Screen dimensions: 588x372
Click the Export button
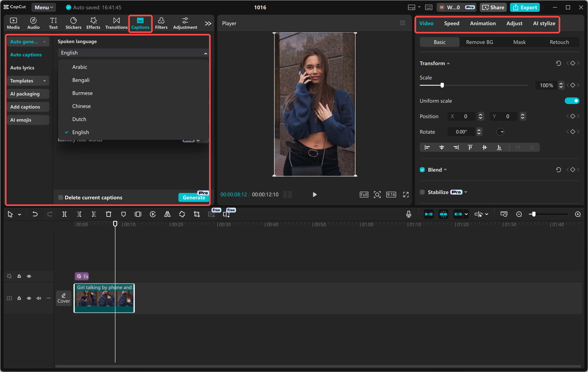pos(525,7)
